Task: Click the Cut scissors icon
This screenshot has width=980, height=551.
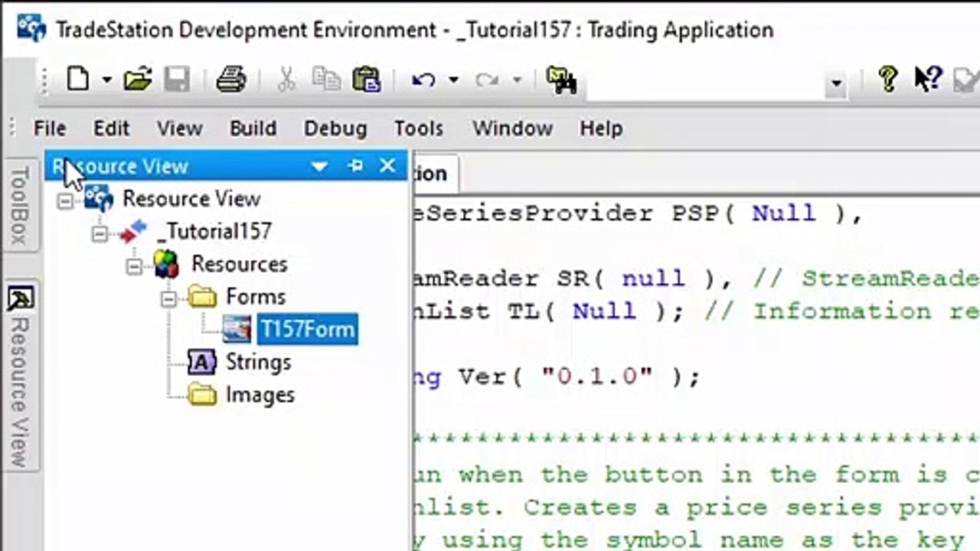Action: coord(286,79)
